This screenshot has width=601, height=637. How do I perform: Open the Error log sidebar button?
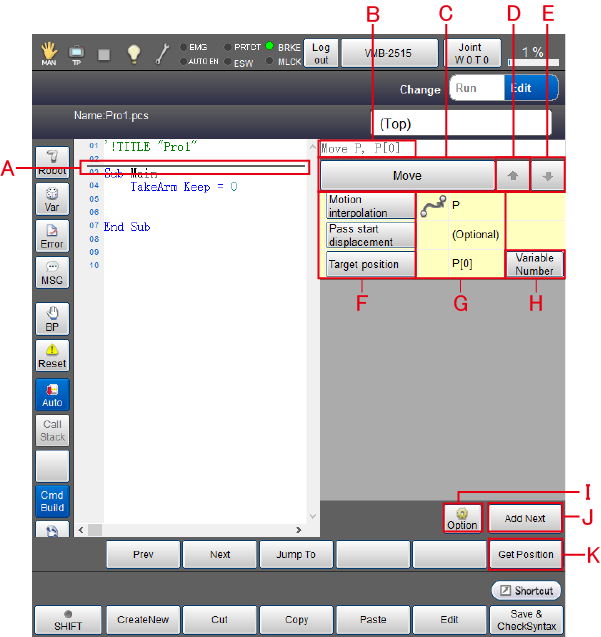[x=52, y=236]
